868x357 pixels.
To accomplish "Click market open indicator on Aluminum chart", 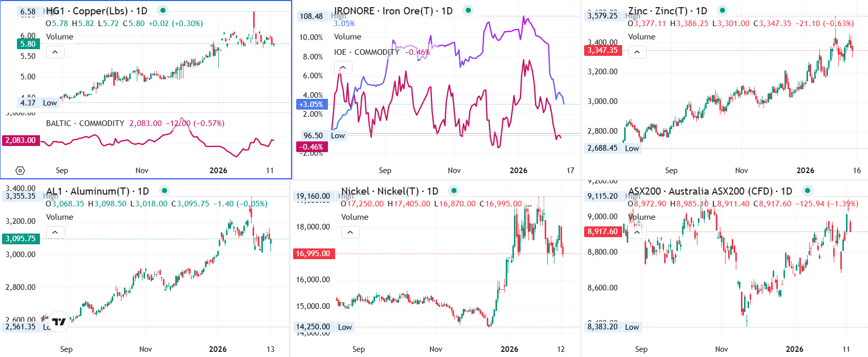I will click(164, 191).
